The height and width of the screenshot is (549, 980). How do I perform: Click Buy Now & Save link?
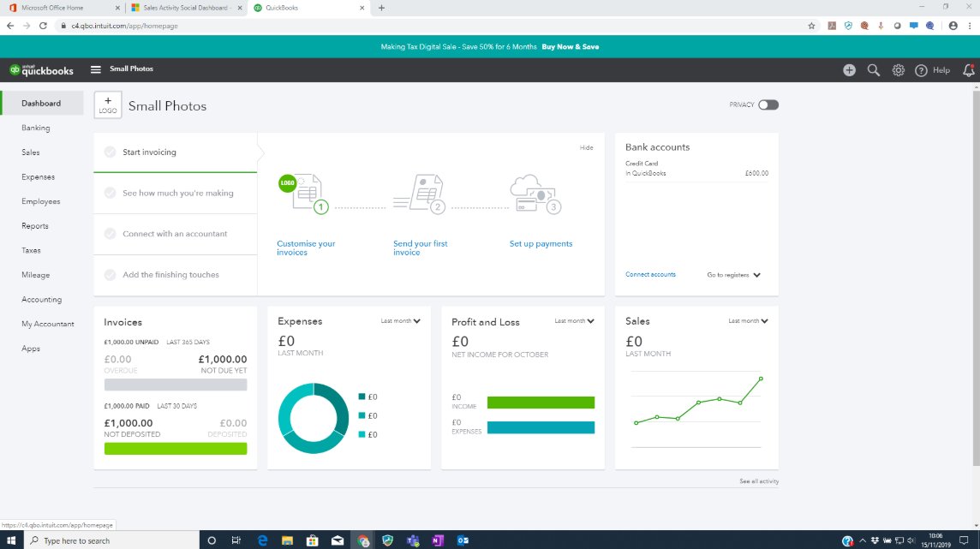(570, 47)
